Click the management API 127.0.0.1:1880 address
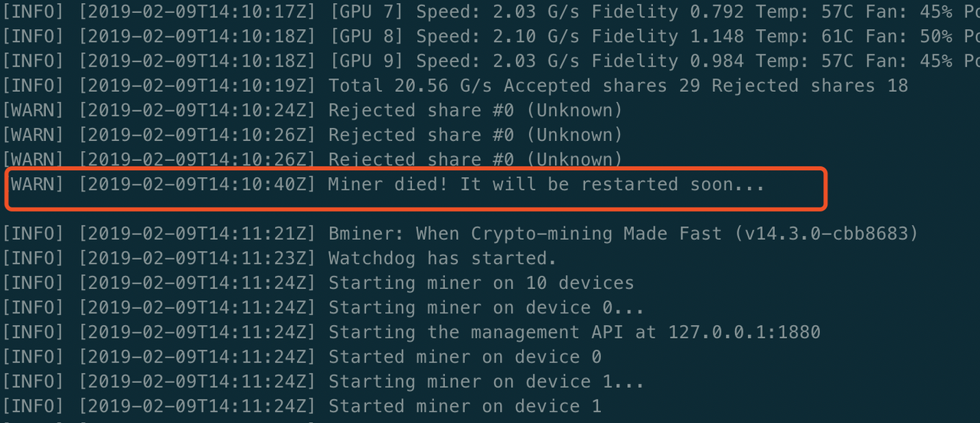The height and width of the screenshot is (423, 980). (x=744, y=332)
